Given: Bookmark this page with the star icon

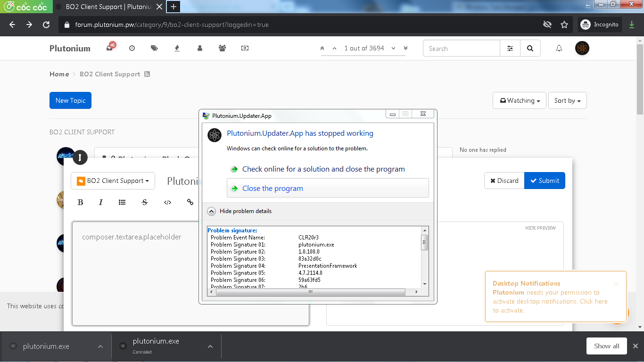Looking at the screenshot, I should click(564, 25).
